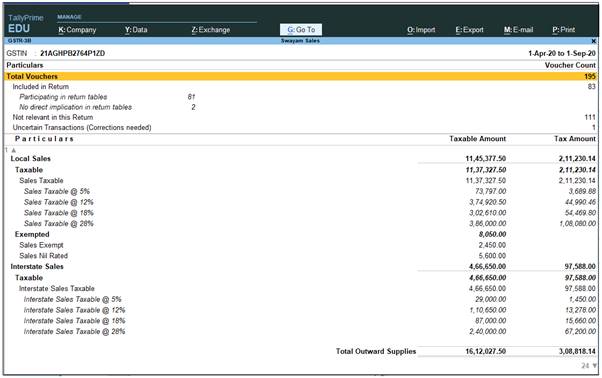602x378 pixels.
Task: Open the Y: Data menu
Action: click(x=136, y=30)
